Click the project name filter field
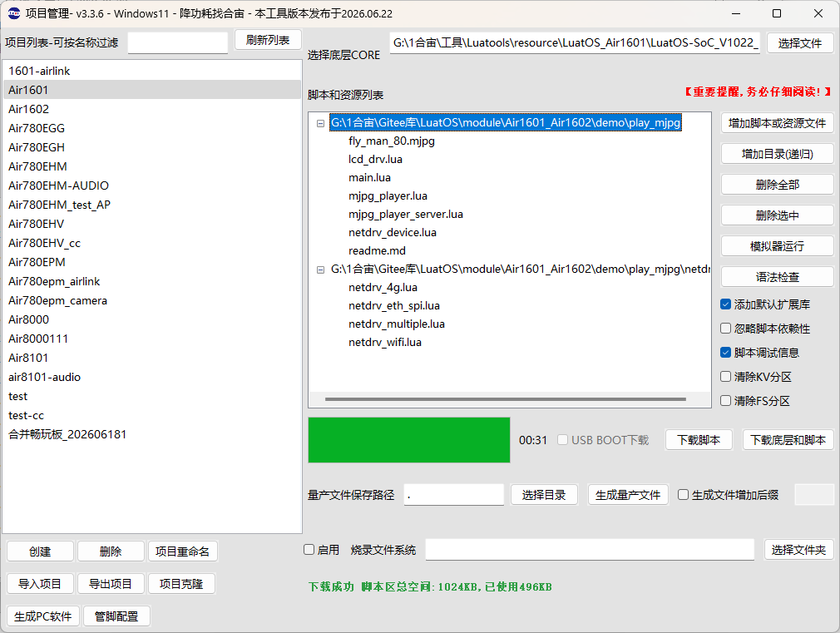840x633 pixels. click(x=178, y=43)
